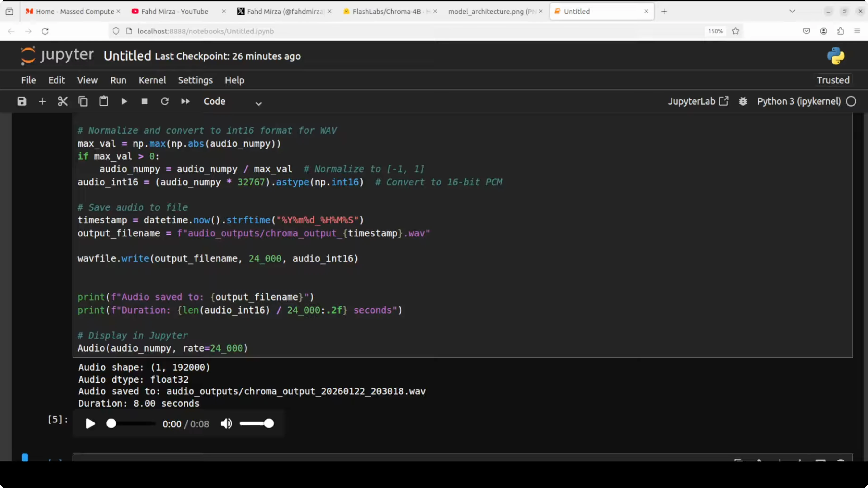Open the Python 3 (ipykernel) kernel selector

[x=799, y=101]
